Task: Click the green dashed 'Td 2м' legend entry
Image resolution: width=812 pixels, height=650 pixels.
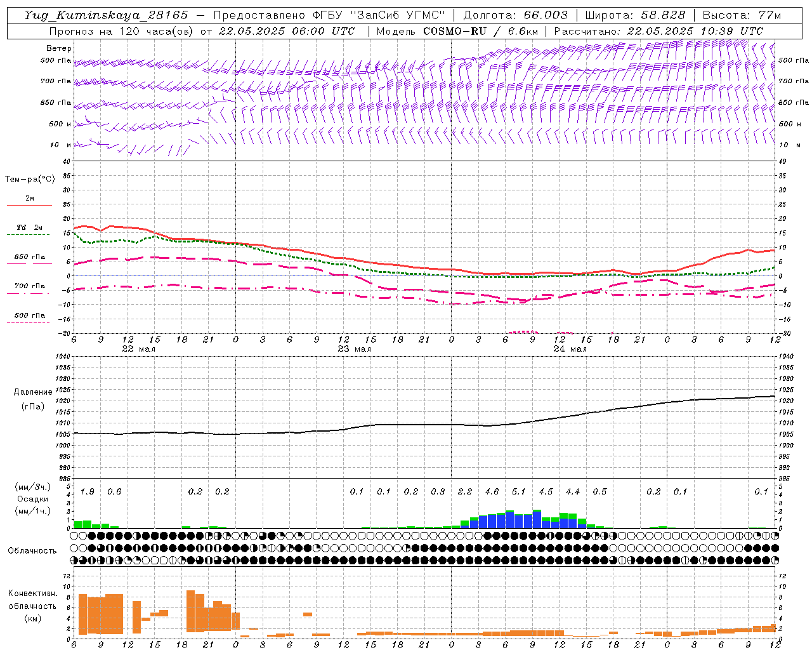Action: (29, 230)
